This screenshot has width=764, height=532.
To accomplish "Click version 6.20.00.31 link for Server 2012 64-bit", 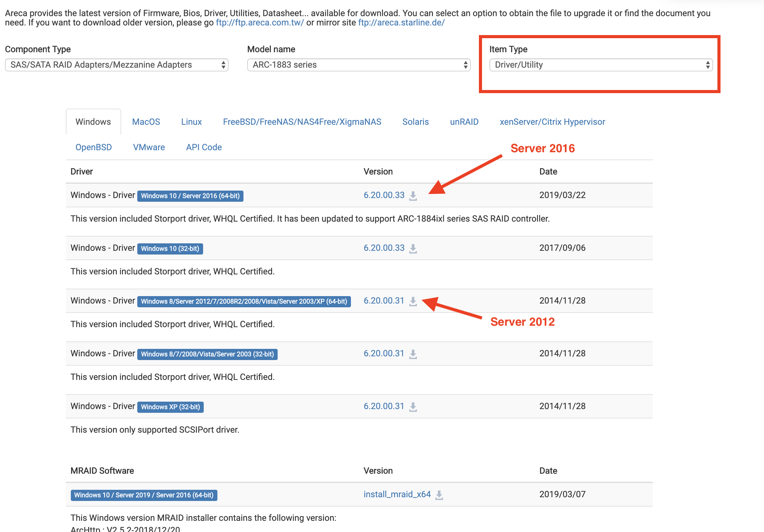I will click(x=384, y=300).
